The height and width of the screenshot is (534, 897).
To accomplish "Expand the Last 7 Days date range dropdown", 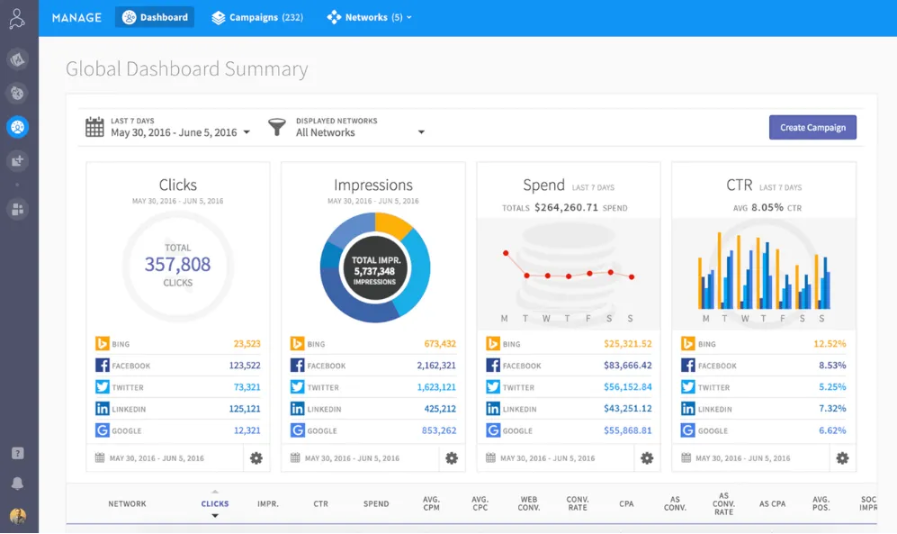I will tap(246, 132).
